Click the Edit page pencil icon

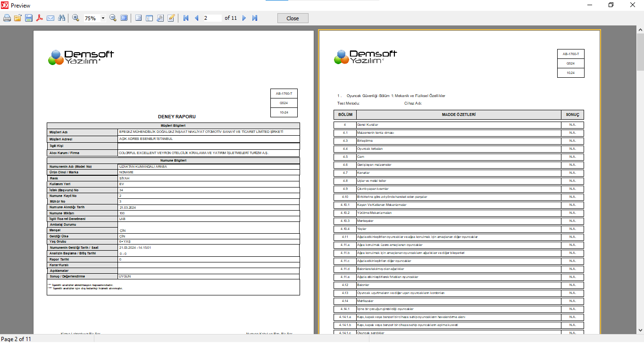click(x=171, y=18)
